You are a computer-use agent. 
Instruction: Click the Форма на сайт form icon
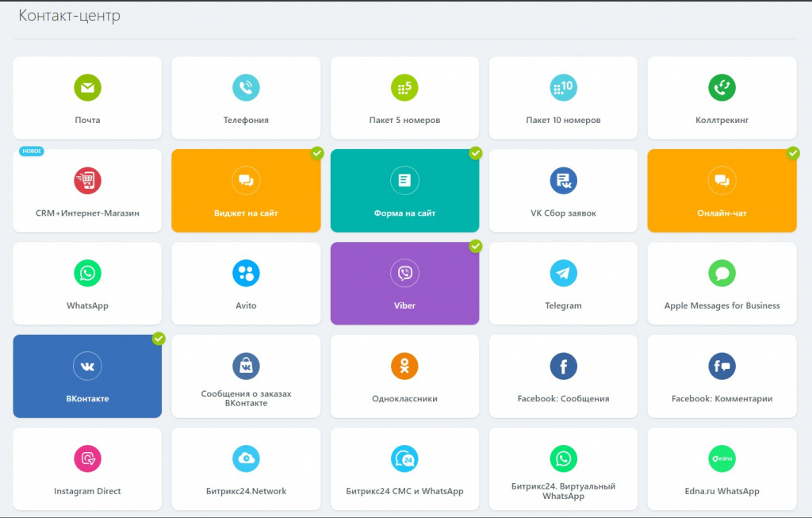[x=404, y=180]
